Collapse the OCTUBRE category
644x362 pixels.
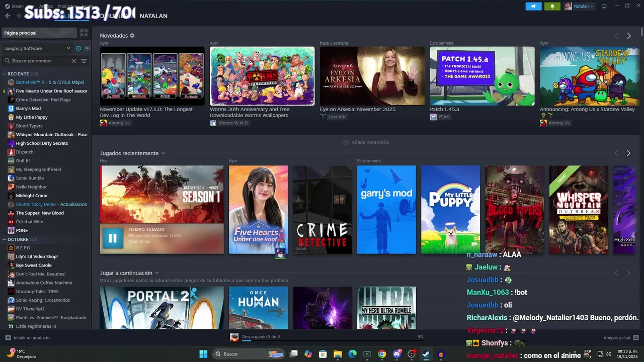(x=5, y=239)
